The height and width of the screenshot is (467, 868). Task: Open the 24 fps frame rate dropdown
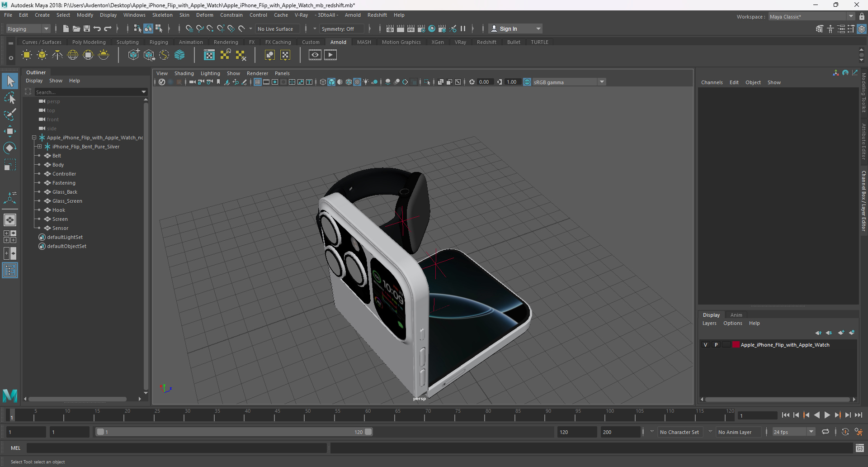tap(794, 432)
